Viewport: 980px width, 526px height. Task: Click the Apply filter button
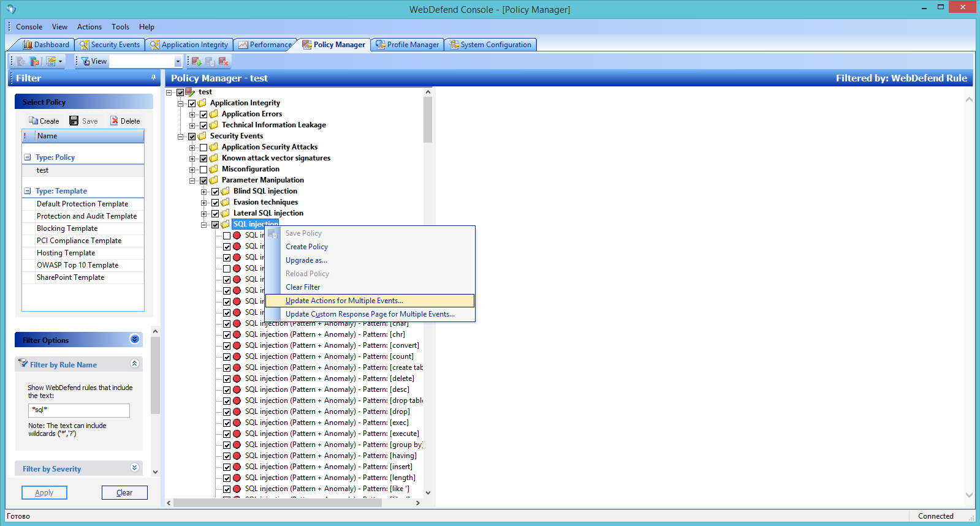pos(44,493)
